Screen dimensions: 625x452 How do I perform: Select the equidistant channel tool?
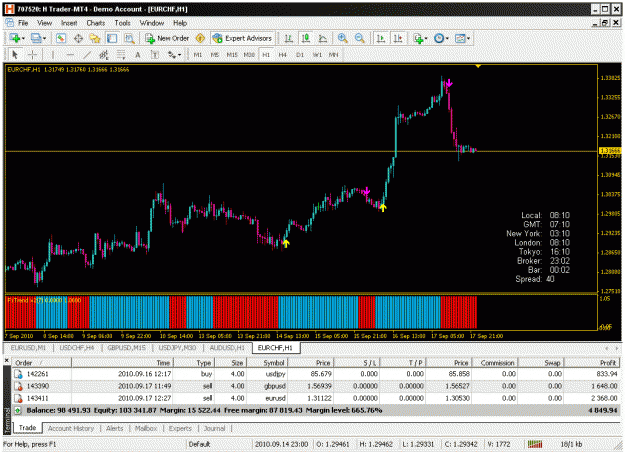(x=104, y=55)
